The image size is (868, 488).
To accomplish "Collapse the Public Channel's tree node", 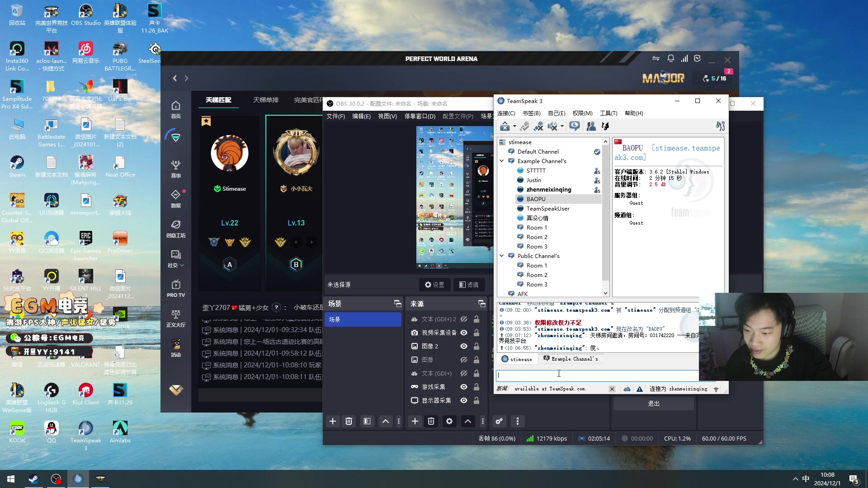I will (502, 256).
